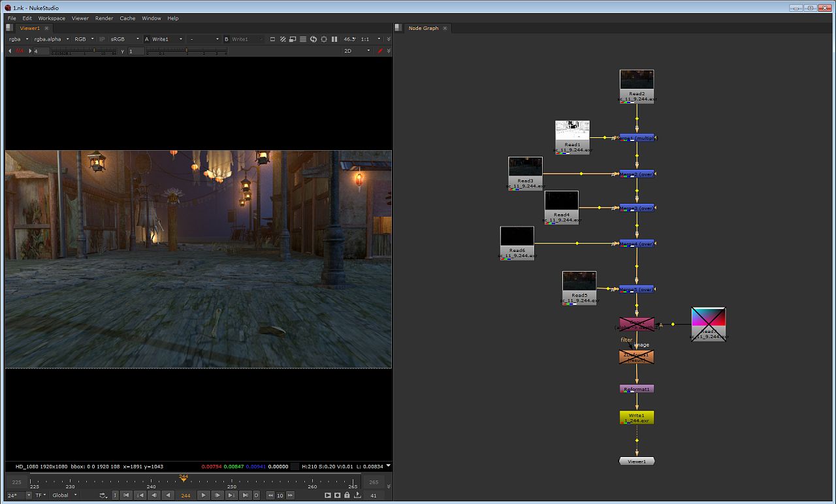The width and height of the screenshot is (836, 504).
Task: Click the red gain f-stop icon
Action: tap(20, 51)
